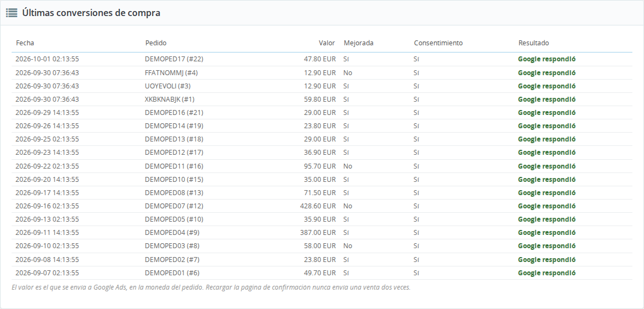Click the value 58.00 EUR
Viewport: 644px width, 309px height.
click(x=320, y=245)
